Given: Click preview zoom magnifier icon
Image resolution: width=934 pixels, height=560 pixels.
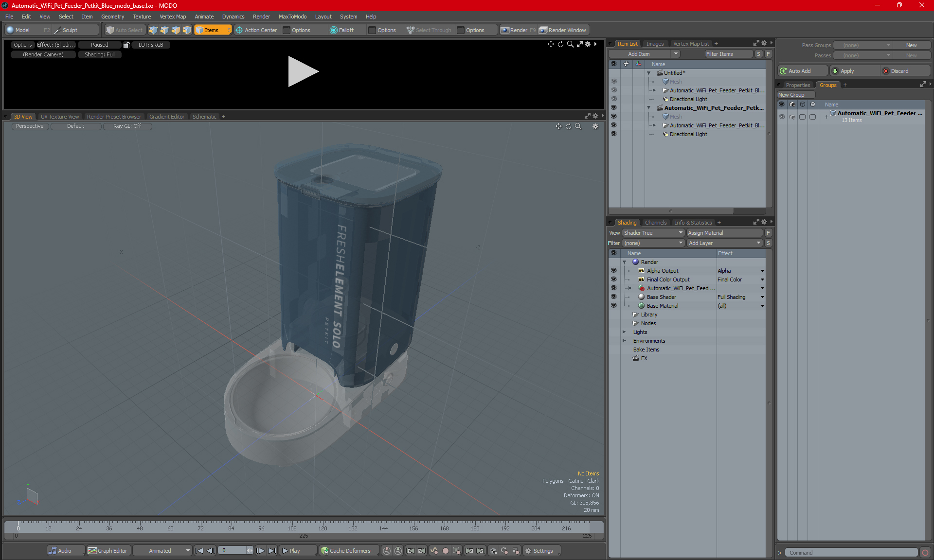Looking at the screenshot, I should pyautogui.click(x=570, y=44).
